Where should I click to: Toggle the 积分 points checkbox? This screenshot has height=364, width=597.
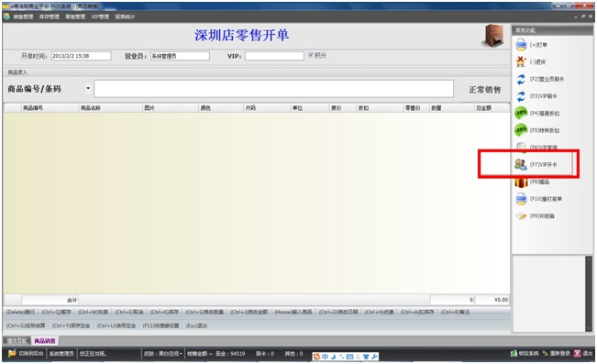[311, 55]
